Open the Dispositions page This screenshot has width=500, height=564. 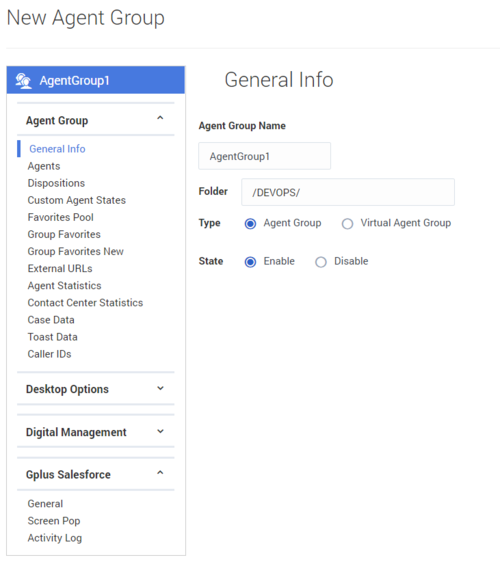pyautogui.click(x=56, y=183)
